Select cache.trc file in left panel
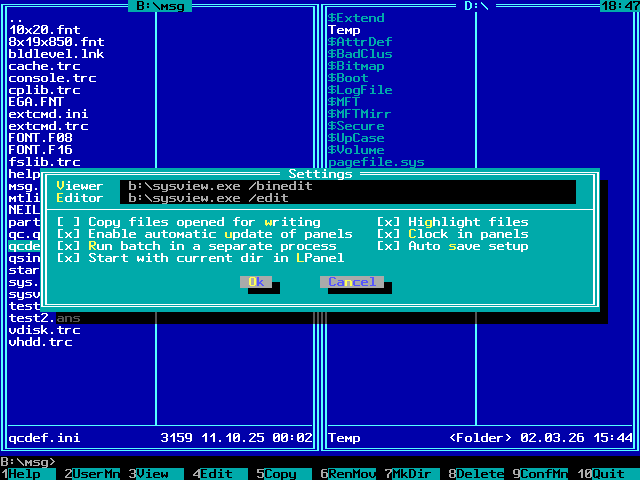This screenshot has width=640, height=480. tap(44, 66)
